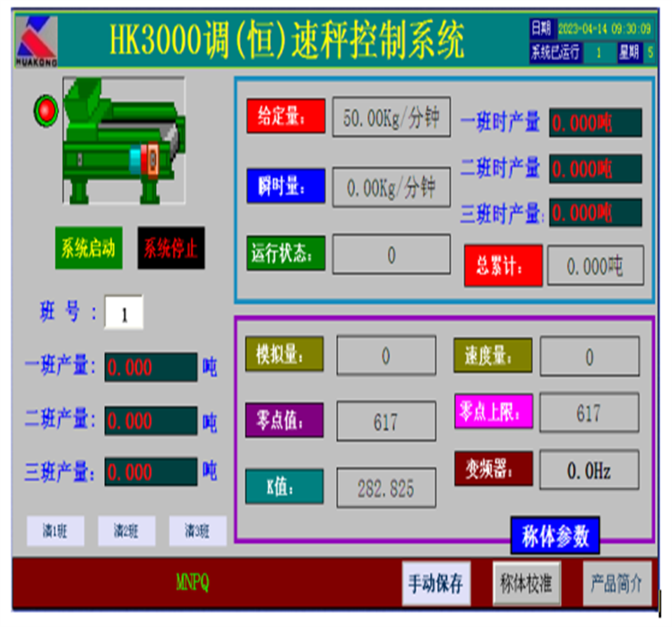
Task: Click the 星期 weekday value
Action: (650, 53)
